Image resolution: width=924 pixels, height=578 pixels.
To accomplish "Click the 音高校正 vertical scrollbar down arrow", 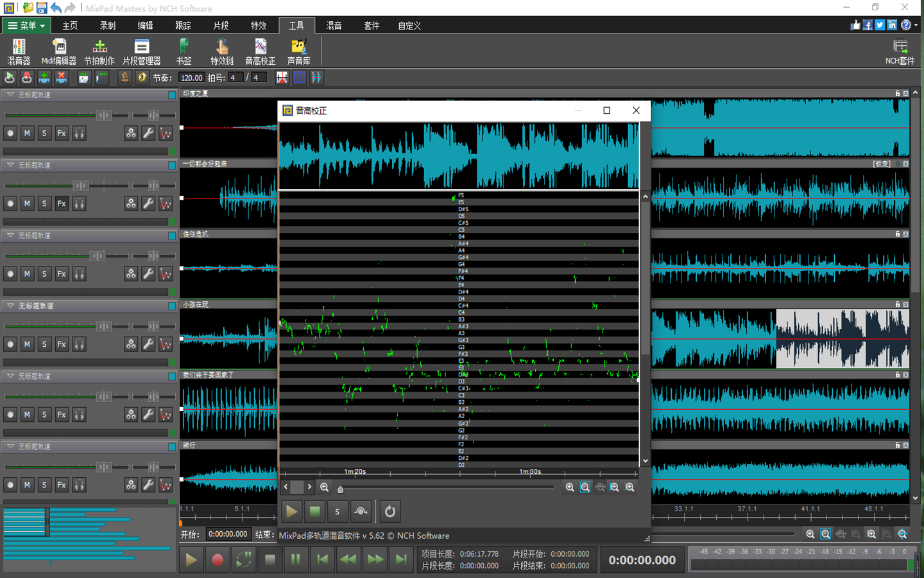I will click(x=645, y=461).
